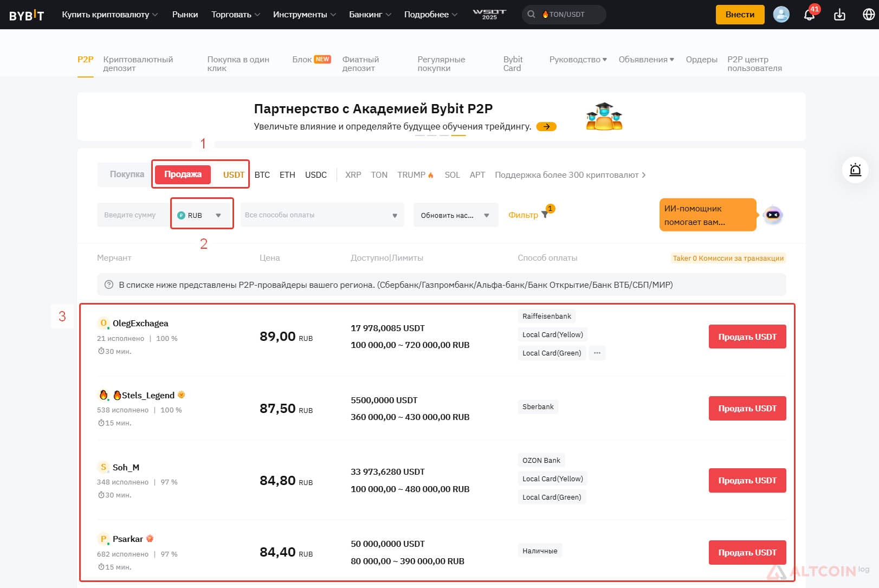Click OlegExchagea merchant avatar
This screenshot has width=879, height=588.
104,324
